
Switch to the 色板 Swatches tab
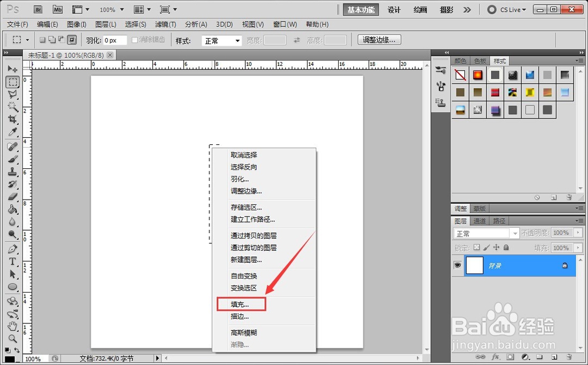point(480,61)
